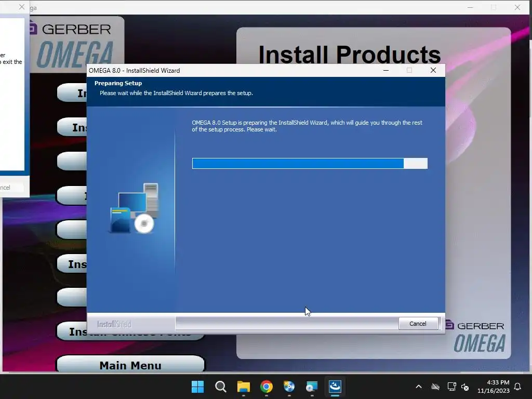Open Google Chrome from the taskbar

point(267,387)
